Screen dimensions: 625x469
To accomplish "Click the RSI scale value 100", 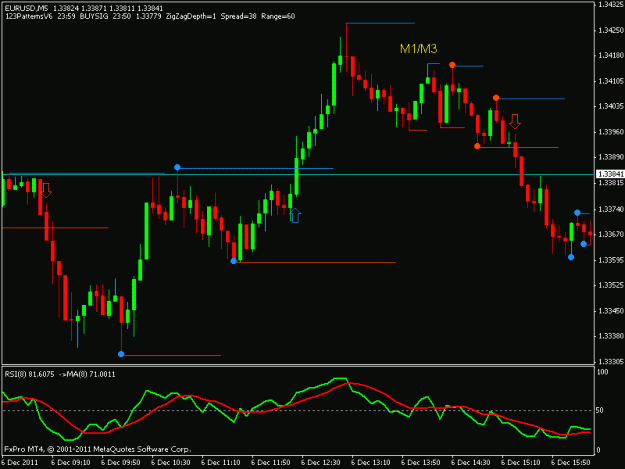I will [x=603, y=372].
